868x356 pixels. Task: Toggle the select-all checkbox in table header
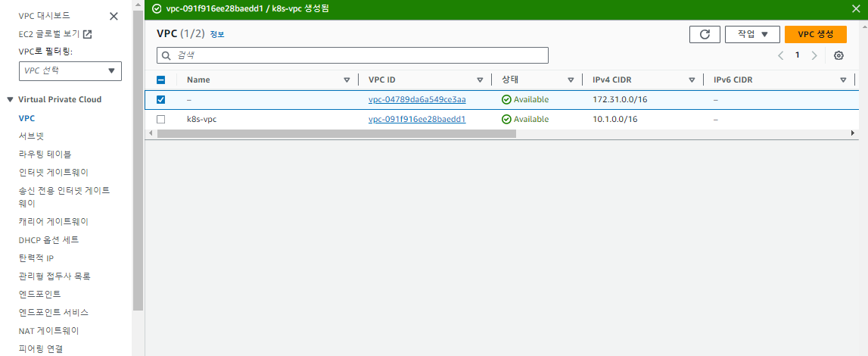(161, 80)
